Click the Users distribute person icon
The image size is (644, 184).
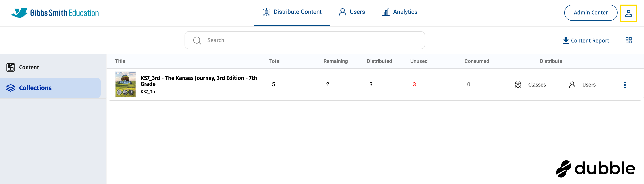(572, 85)
